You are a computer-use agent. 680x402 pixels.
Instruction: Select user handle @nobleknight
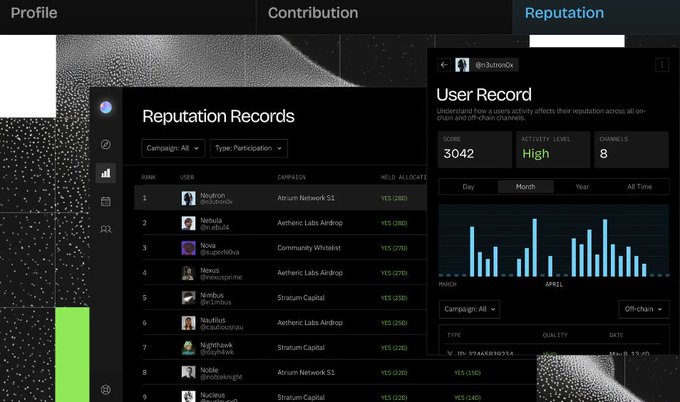[x=221, y=377]
